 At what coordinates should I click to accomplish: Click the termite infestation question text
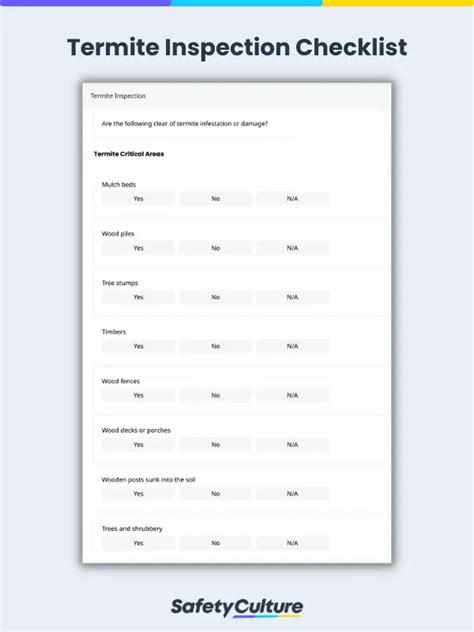[x=185, y=124]
